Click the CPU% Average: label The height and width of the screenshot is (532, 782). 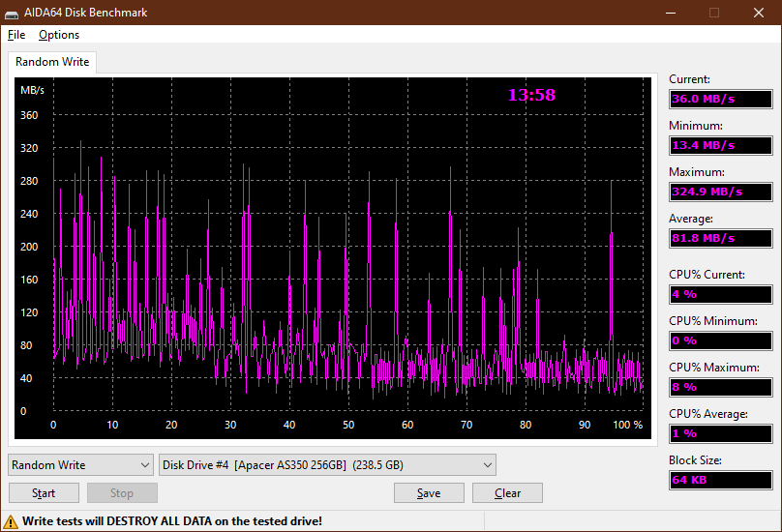click(x=708, y=414)
